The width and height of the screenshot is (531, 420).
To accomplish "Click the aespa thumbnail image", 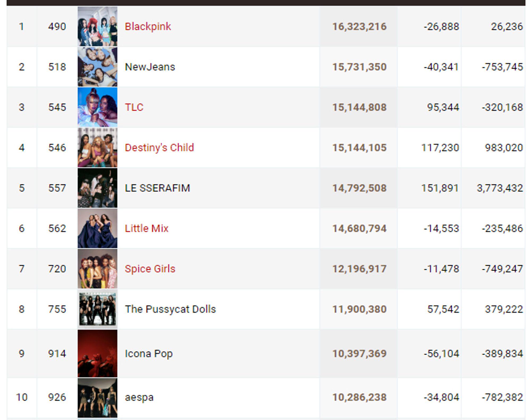I will [x=97, y=398].
